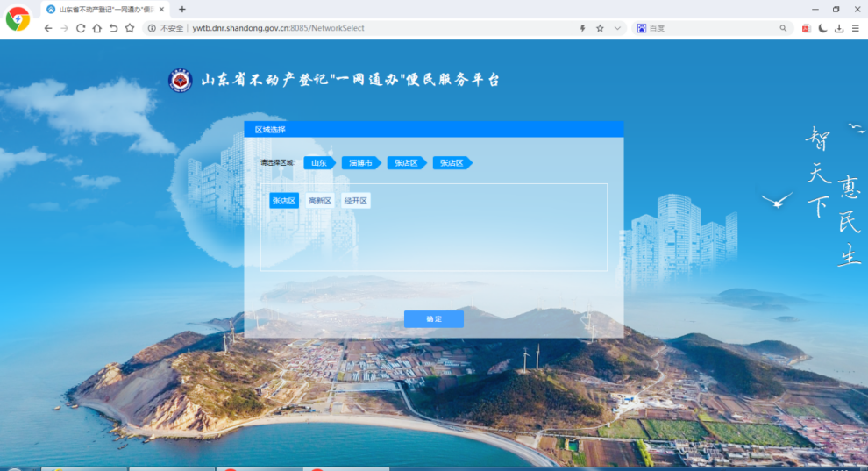Close the 山东省不动产登记 tab
The width and height of the screenshot is (868, 471).
pos(161,10)
